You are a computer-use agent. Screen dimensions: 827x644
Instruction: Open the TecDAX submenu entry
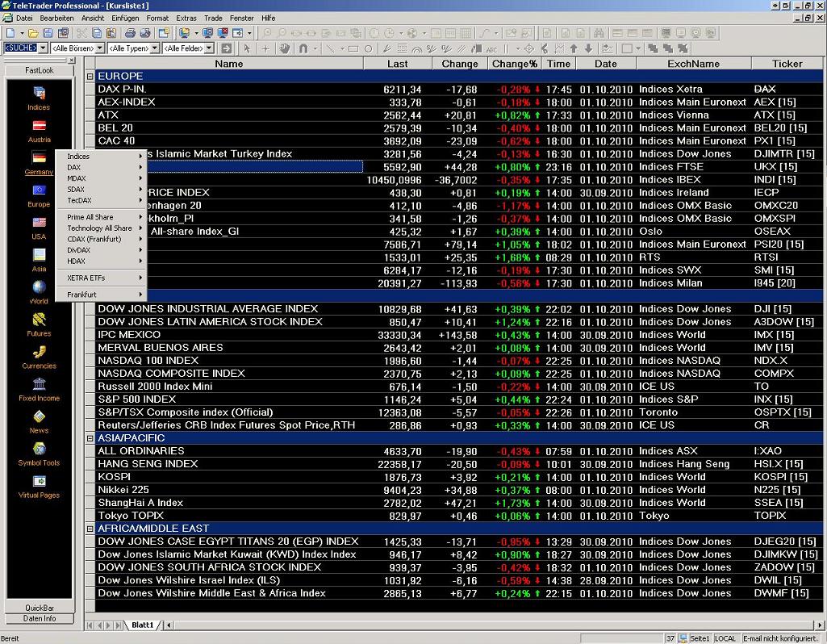[101, 200]
